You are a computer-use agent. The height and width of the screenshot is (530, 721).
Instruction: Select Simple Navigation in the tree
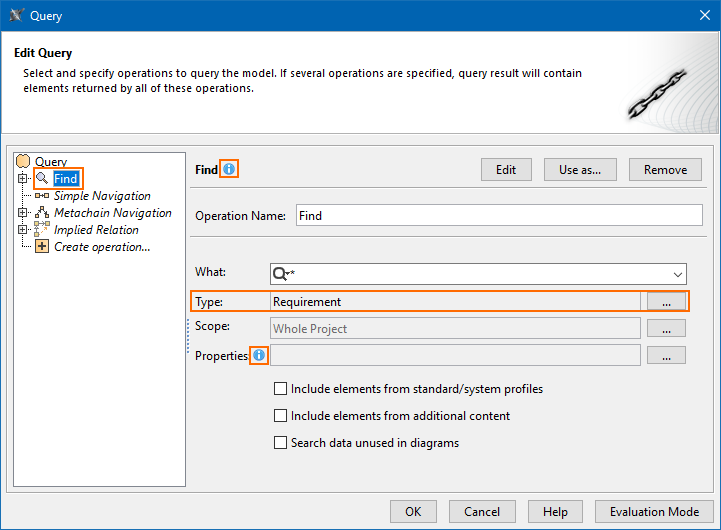102,196
